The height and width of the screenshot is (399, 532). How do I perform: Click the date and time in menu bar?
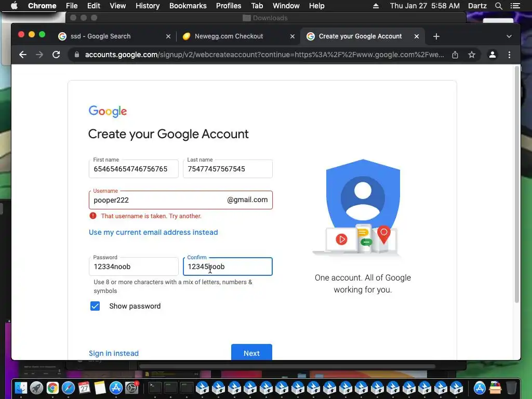[425, 6]
